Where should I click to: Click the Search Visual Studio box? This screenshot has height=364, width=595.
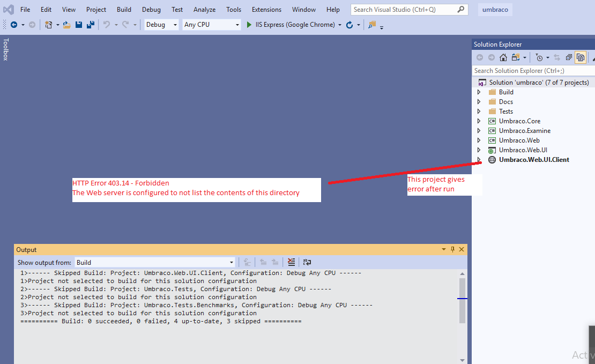pyautogui.click(x=409, y=10)
